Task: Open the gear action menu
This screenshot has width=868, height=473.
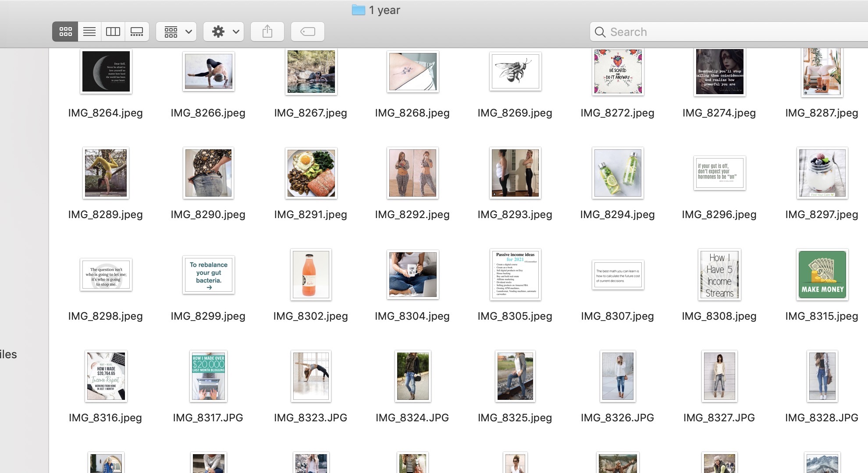Action: 224,32
